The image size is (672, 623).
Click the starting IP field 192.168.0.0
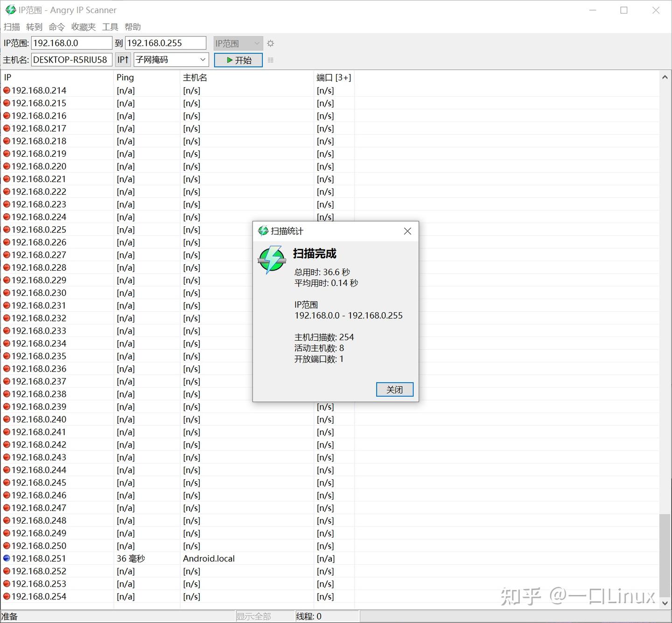tap(72, 43)
